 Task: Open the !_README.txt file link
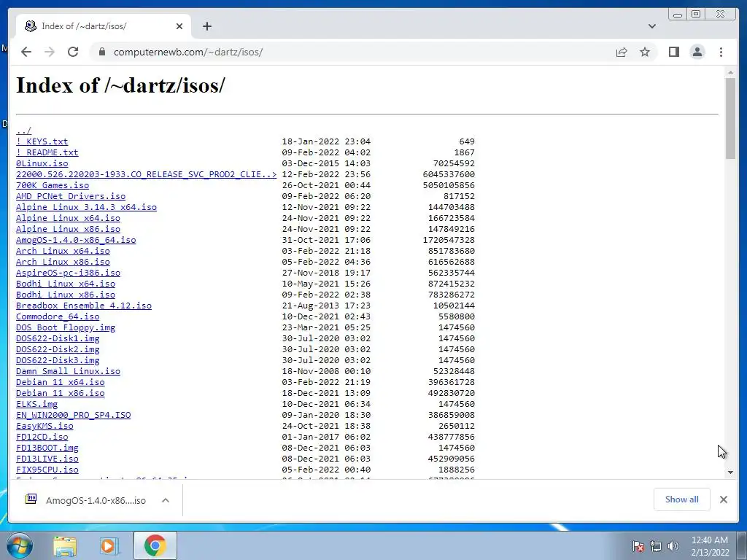tap(47, 152)
